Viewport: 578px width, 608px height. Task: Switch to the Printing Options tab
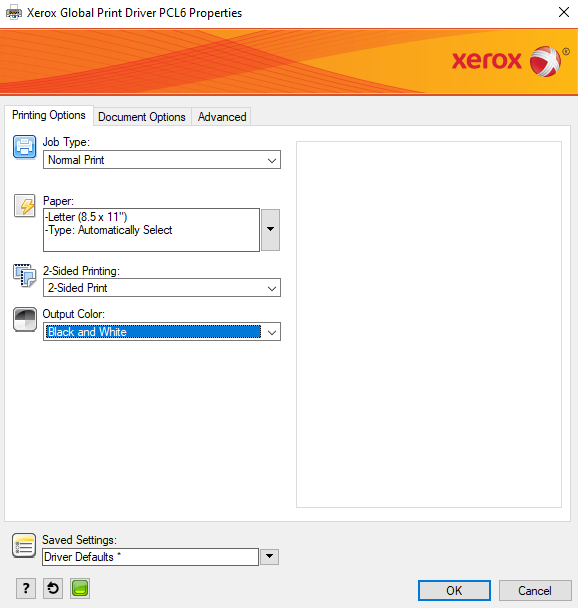coord(49,115)
